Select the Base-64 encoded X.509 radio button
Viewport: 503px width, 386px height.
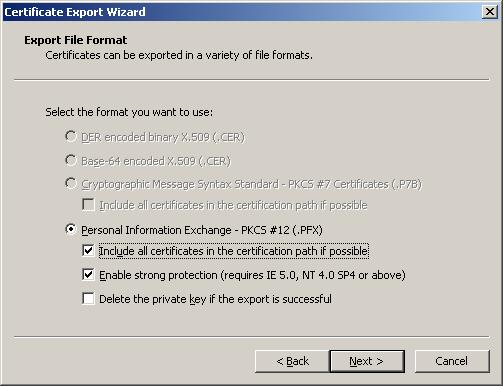pos(71,160)
